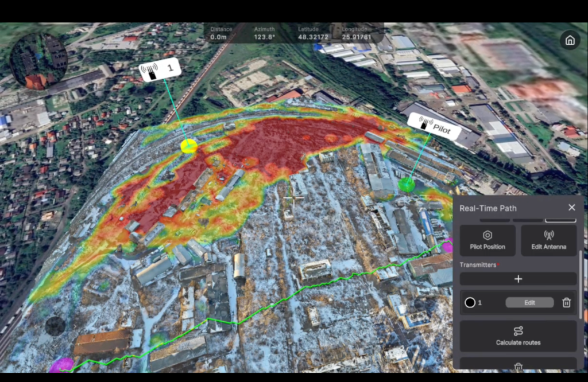Click the dark joystick control circle
The image size is (588, 382).
pyautogui.click(x=56, y=326)
